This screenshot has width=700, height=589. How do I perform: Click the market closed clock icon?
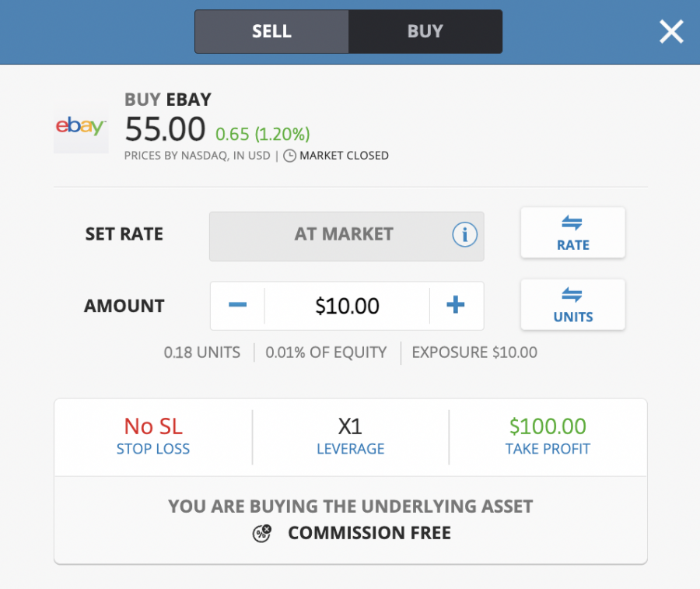(x=289, y=156)
